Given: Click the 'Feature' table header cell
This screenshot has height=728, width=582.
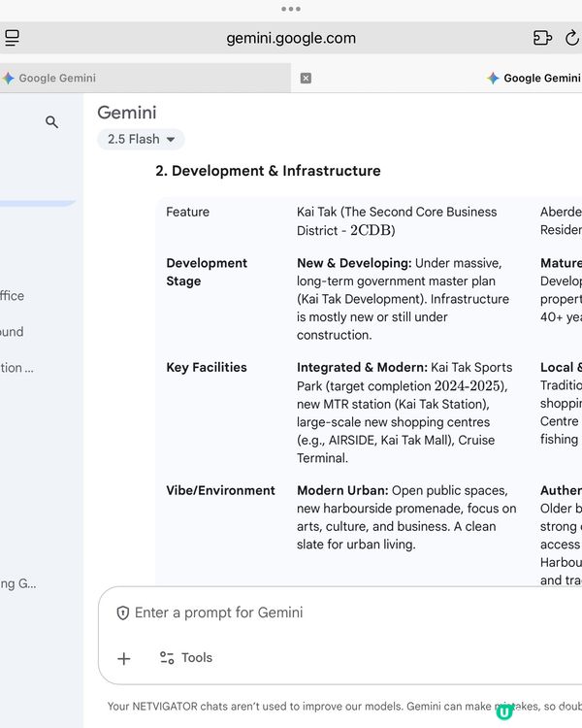Looking at the screenshot, I should point(187,212).
